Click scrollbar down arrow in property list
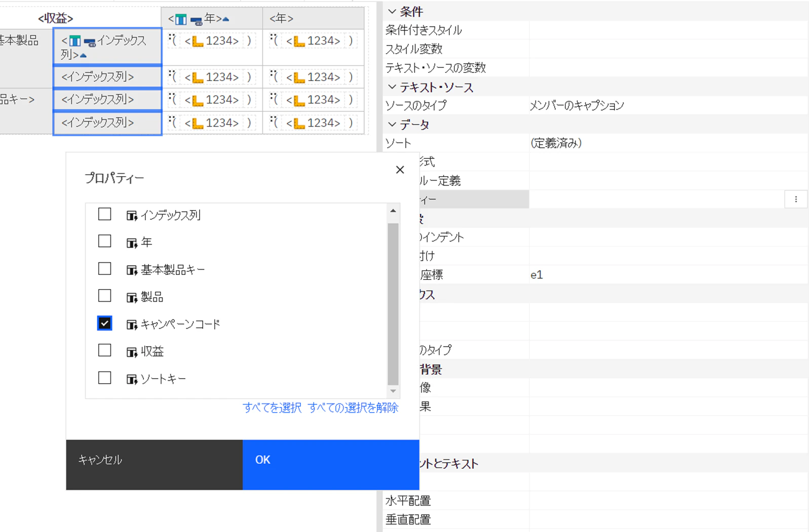The image size is (809, 532). point(393,391)
